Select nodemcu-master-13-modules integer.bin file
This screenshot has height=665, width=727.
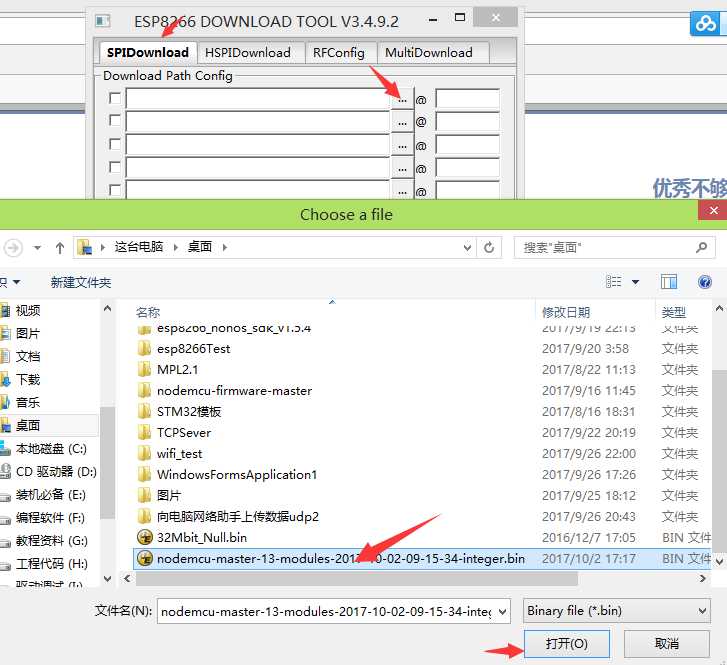[x=341, y=559]
